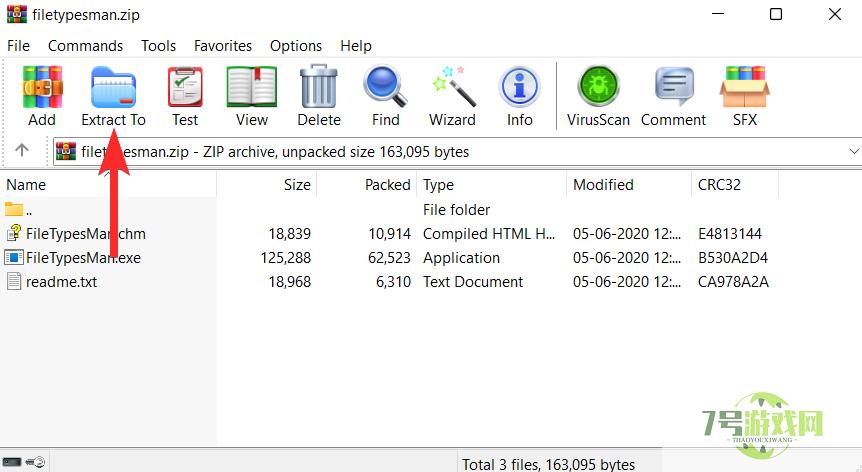Open the Favorites menu
Image resolution: width=862 pixels, height=472 pixels.
point(223,46)
